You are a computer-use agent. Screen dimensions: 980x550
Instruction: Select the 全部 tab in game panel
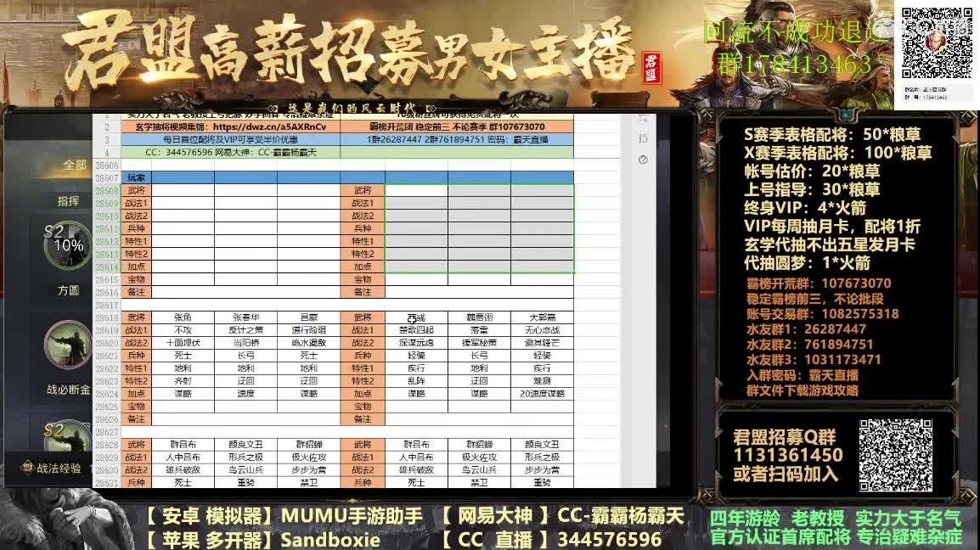75,165
